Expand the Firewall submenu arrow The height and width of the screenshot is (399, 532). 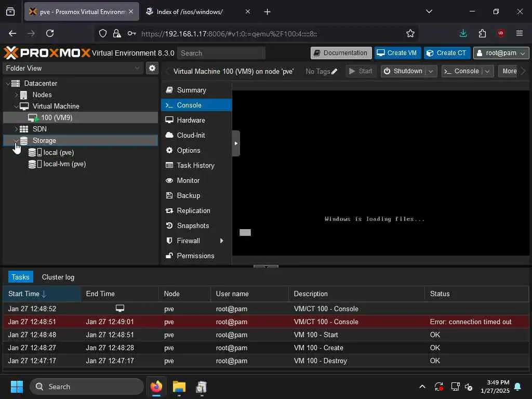tap(221, 241)
